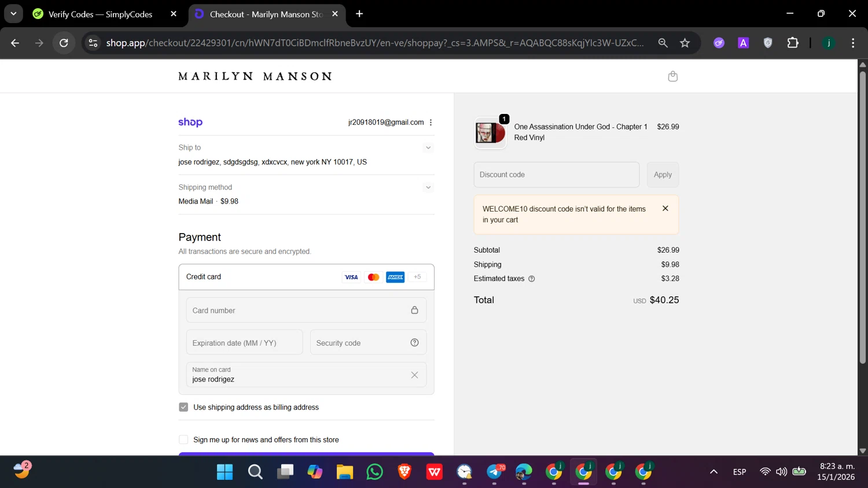The width and height of the screenshot is (868, 488).
Task: Click the American Express logo
Action: point(395,277)
